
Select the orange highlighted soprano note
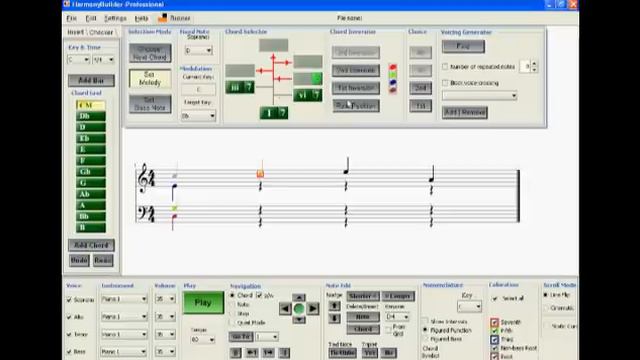[x=260, y=174]
